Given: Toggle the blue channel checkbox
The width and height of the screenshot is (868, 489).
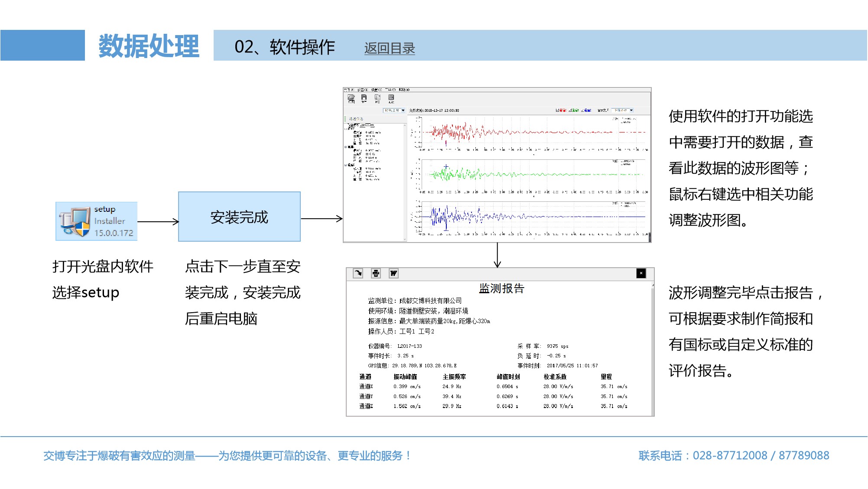Looking at the screenshot, I should point(583,110).
